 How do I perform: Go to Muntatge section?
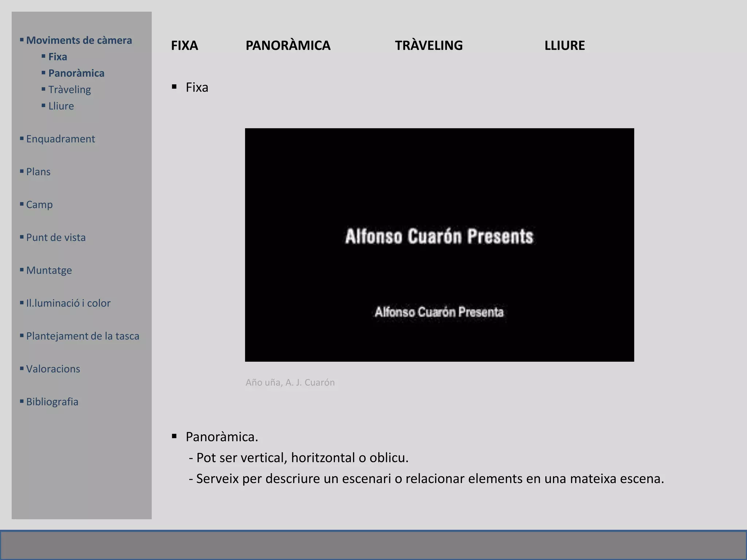point(49,270)
